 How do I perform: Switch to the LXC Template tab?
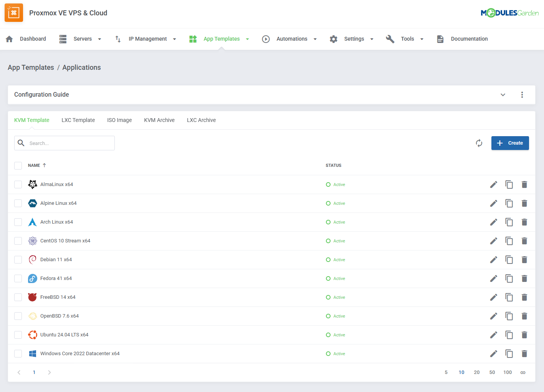click(78, 120)
